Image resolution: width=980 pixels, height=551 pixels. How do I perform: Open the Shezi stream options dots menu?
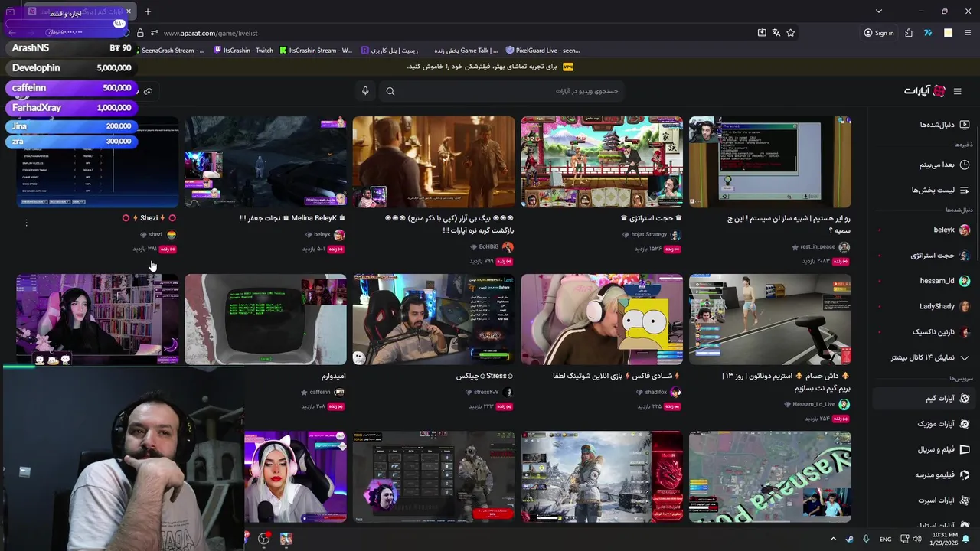click(x=26, y=223)
